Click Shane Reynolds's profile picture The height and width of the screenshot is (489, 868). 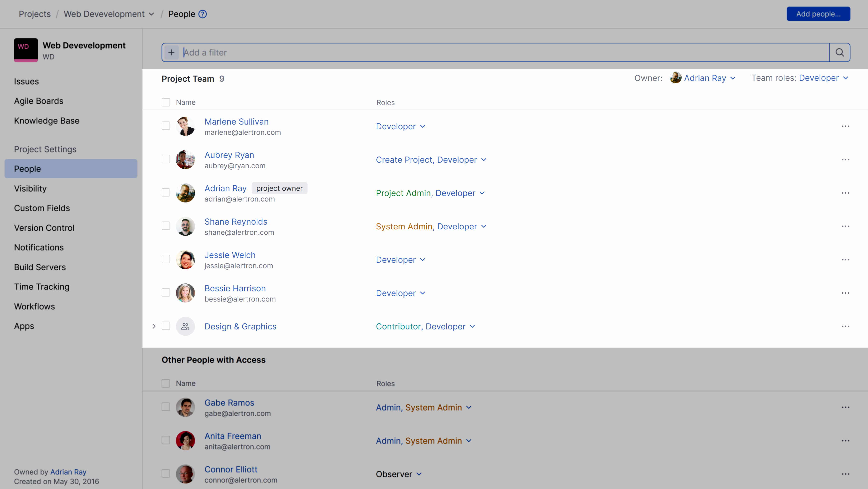click(x=185, y=226)
